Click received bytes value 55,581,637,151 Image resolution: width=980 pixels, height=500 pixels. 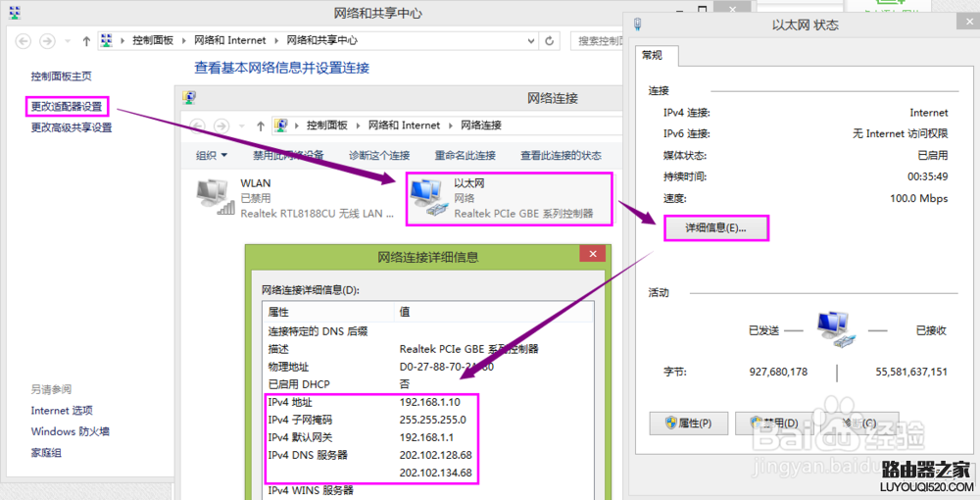[911, 372]
